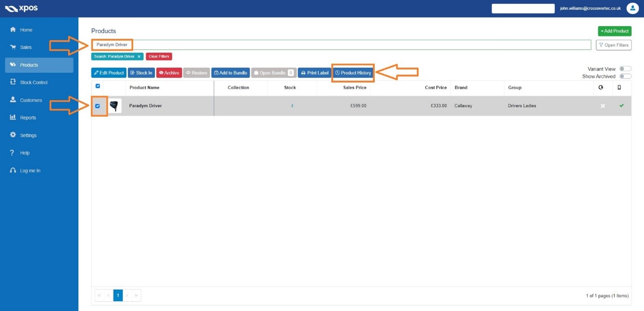Viewport: 644px width, 311px height.
Task: Click the Paradym Driver product thumbnail
Action: (x=114, y=106)
